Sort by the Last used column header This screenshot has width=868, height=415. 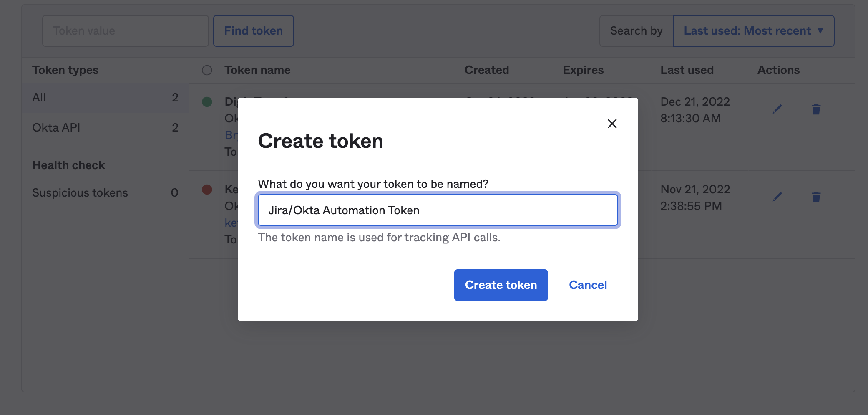tap(687, 70)
